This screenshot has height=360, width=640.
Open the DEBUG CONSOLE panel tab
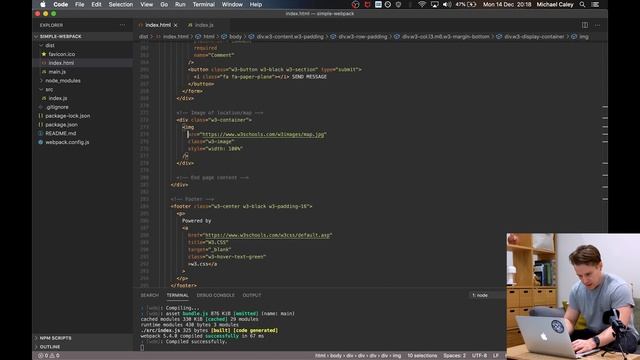point(216,295)
